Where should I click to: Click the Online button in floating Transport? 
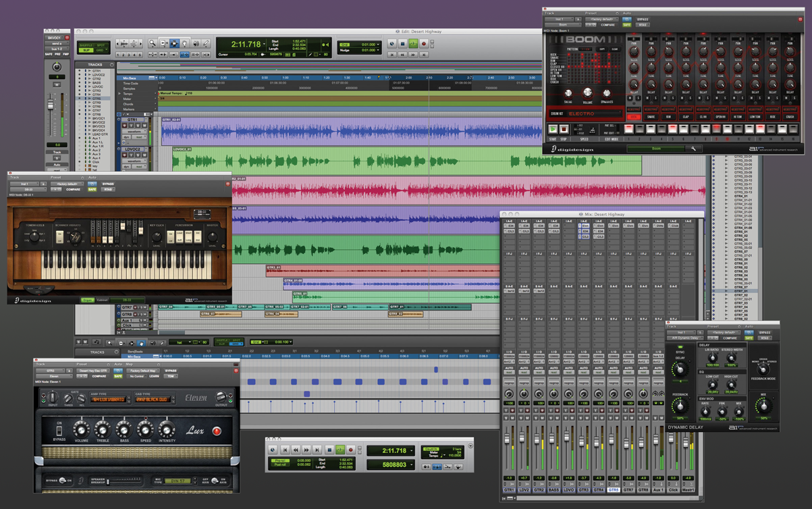click(x=272, y=450)
